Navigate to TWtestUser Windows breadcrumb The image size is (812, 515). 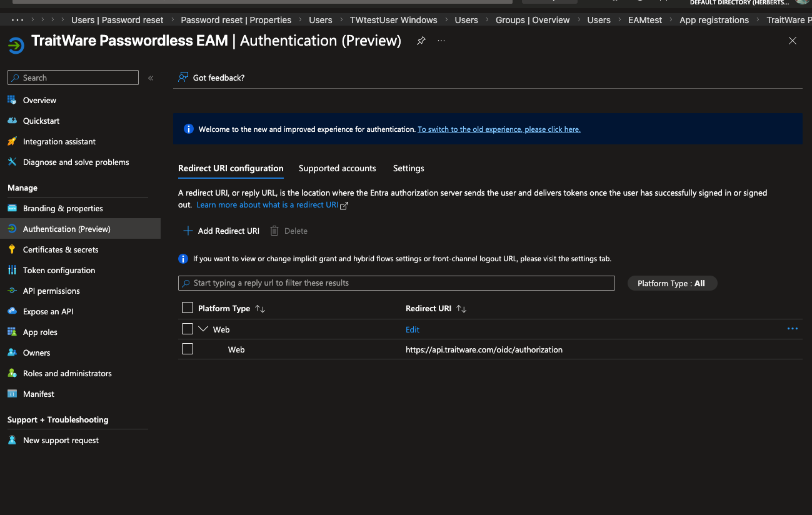click(394, 20)
